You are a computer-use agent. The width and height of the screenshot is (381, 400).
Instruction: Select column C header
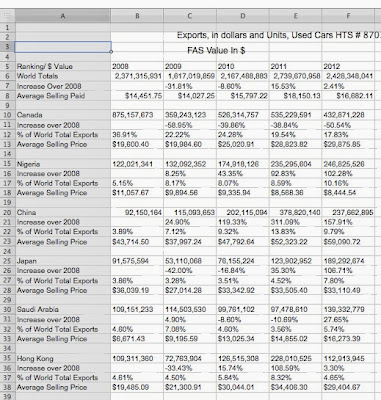190,16
